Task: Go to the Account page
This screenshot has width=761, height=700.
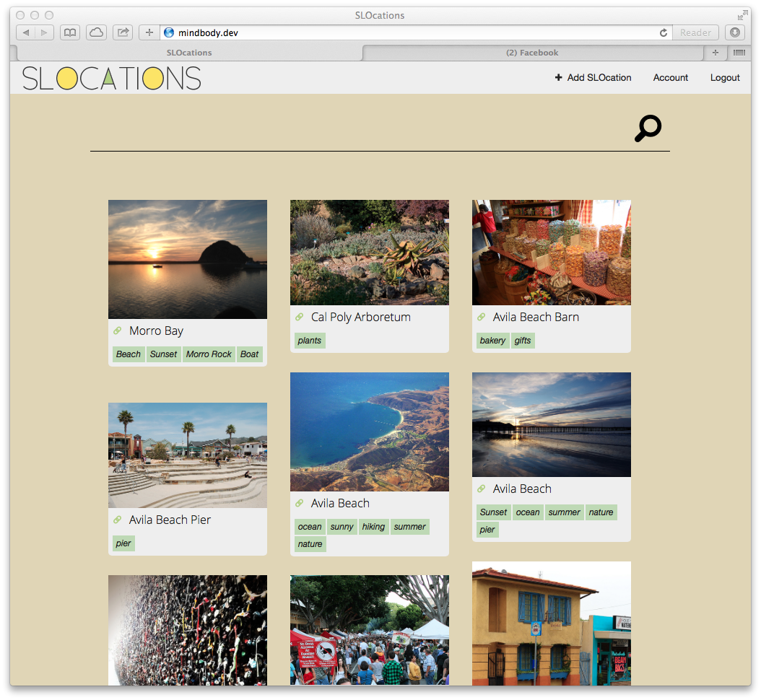Action: pos(671,78)
